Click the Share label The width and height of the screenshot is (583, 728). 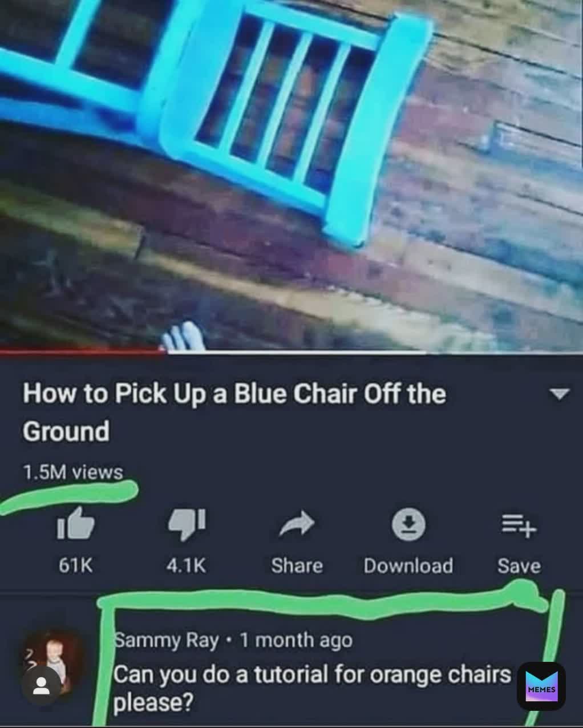[x=297, y=565]
